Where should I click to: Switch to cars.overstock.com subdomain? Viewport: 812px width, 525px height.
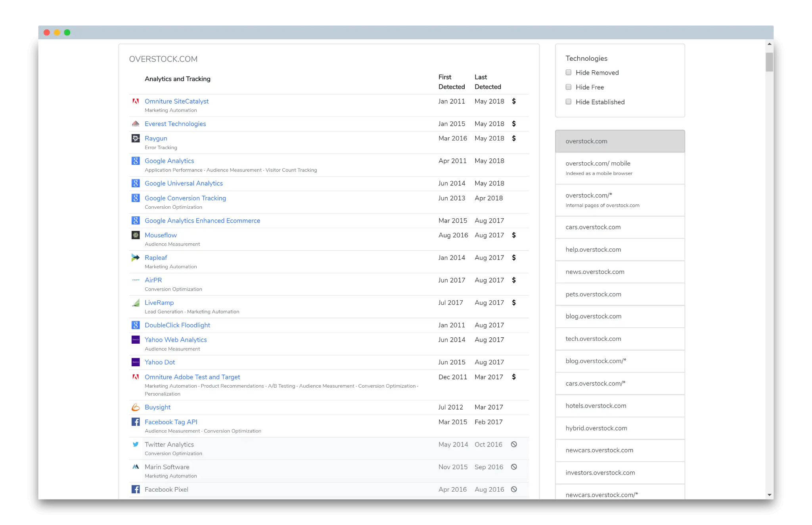[x=620, y=227]
